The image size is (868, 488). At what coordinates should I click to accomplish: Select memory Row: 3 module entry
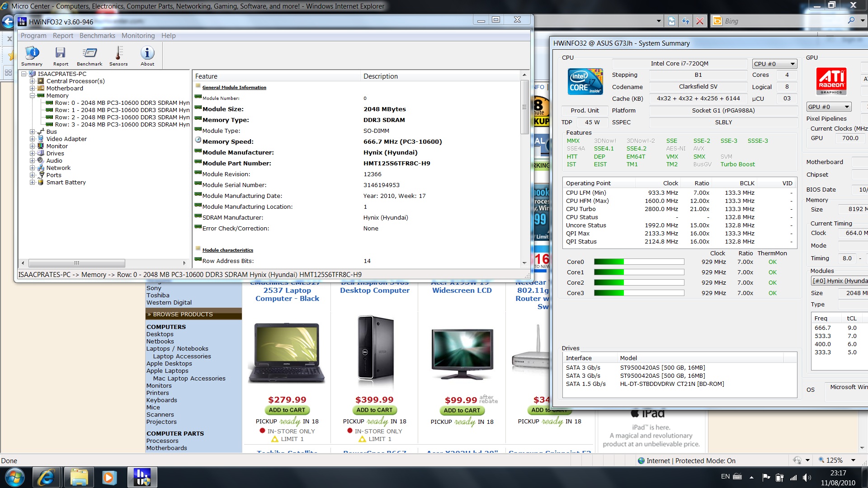(122, 125)
